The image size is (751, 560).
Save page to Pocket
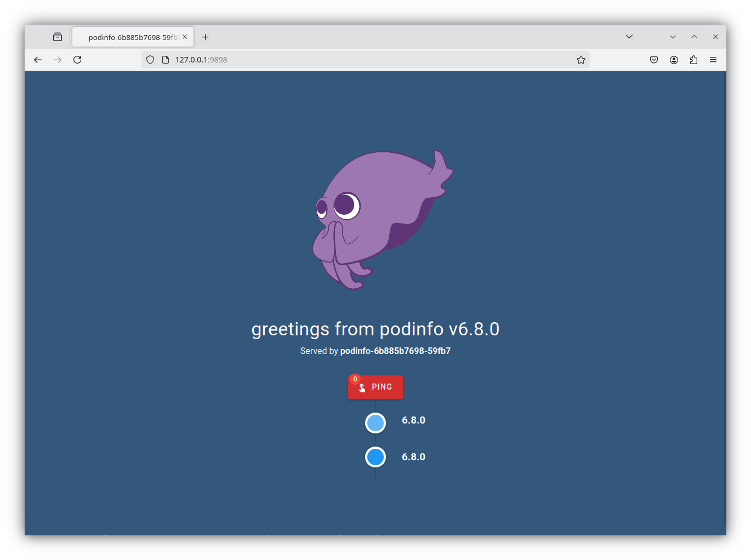[654, 60]
